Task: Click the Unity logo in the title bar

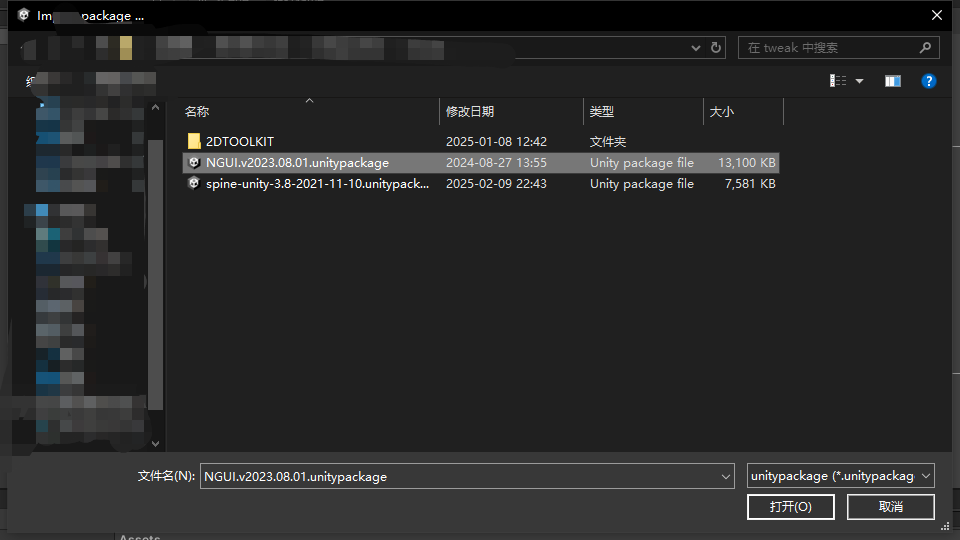Action: (23, 15)
